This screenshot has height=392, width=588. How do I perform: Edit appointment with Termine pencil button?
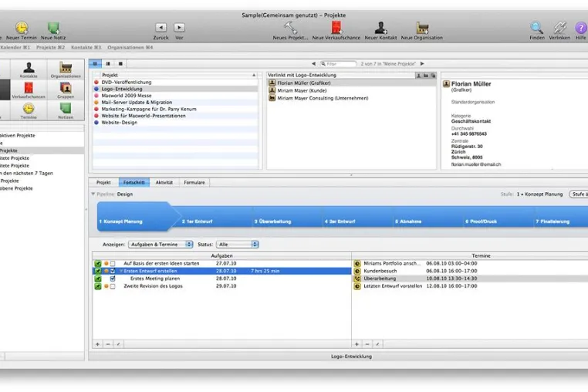coord(377,344)
